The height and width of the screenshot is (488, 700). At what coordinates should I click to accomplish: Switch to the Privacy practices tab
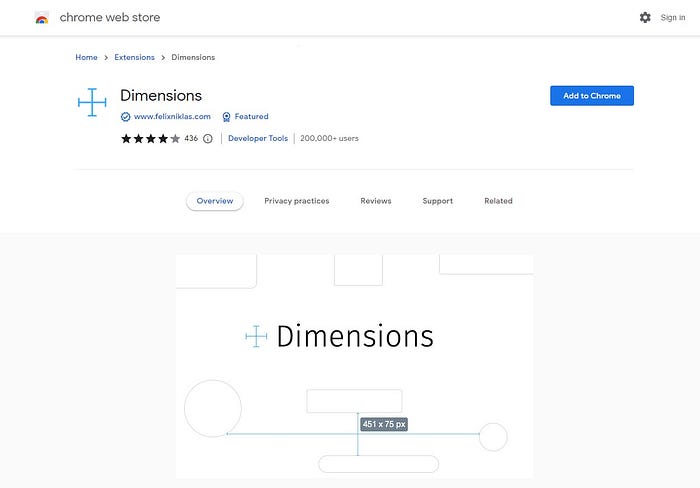(296, 201)
